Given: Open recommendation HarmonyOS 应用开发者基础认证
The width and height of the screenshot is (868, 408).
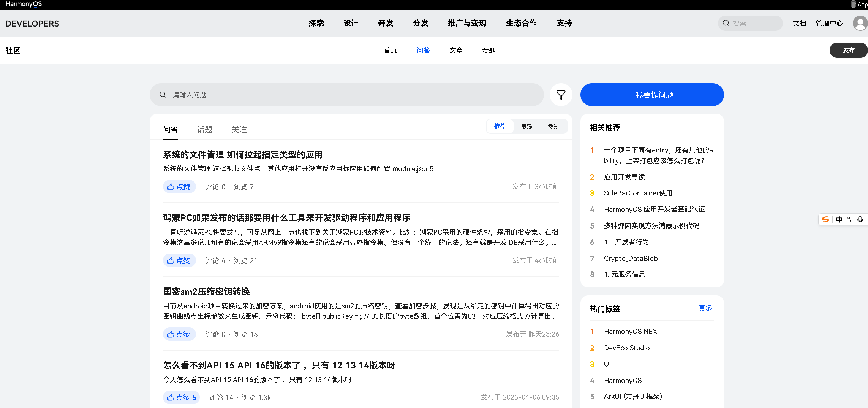Looking at the screenshot, I should coord(654,210).
